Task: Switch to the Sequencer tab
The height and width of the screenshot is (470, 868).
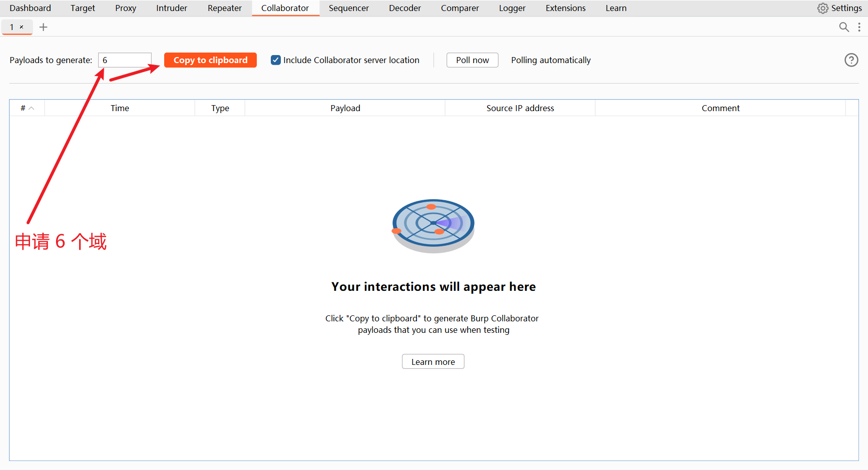Action: tap(349, 8)
